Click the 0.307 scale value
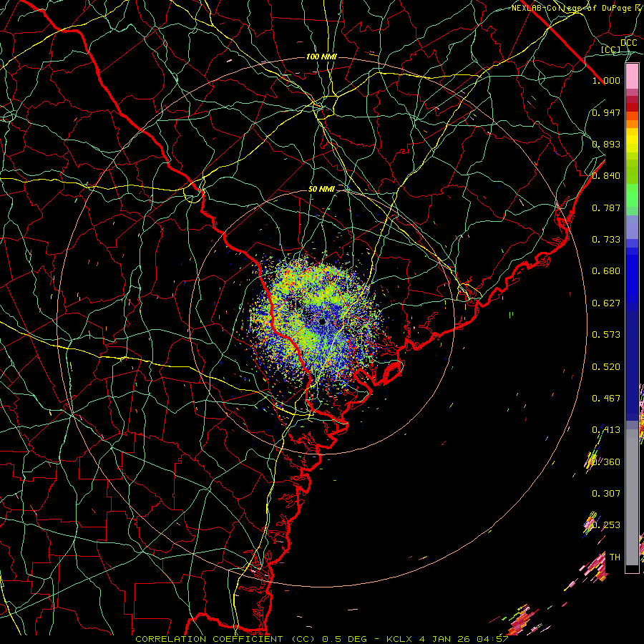The width and height of the screenshot is (644, 644). [606, 493]
